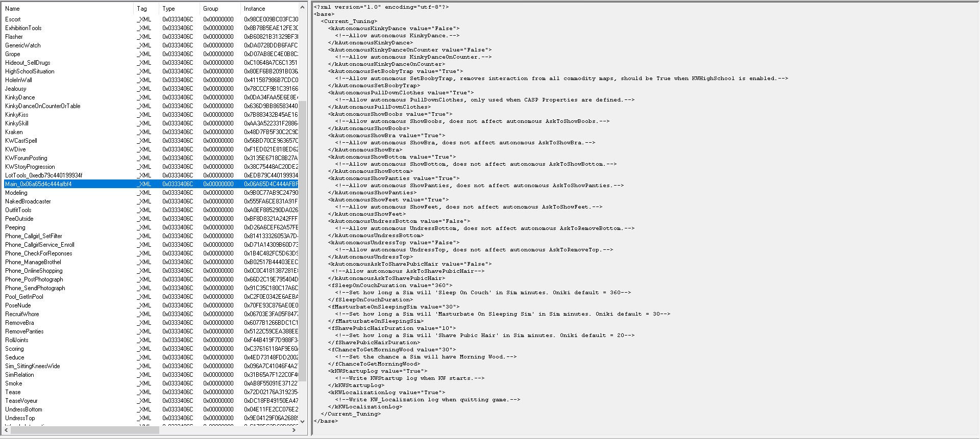
Task: Select the Phone_OnlineShopping row
Action: coord(151,271)
